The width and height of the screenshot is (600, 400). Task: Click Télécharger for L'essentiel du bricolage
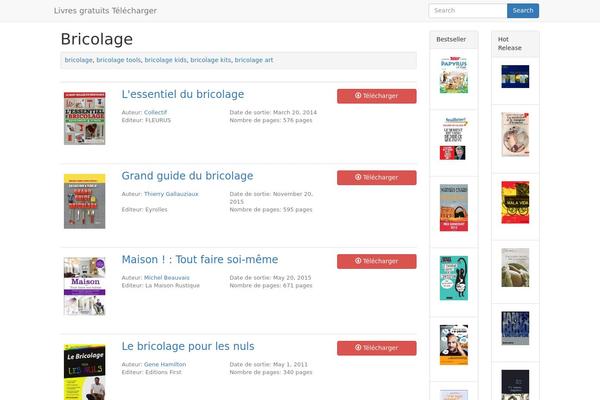click(x=377, y=96)
